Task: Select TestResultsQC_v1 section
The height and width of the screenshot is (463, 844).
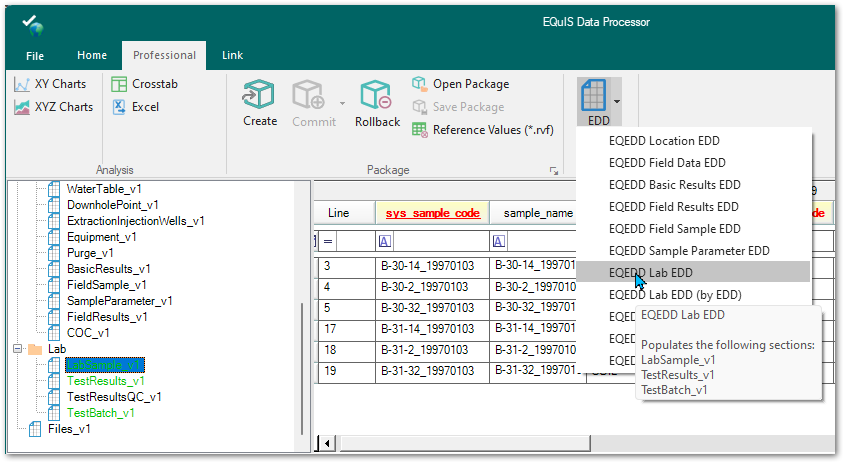Action: coord(114,397)
